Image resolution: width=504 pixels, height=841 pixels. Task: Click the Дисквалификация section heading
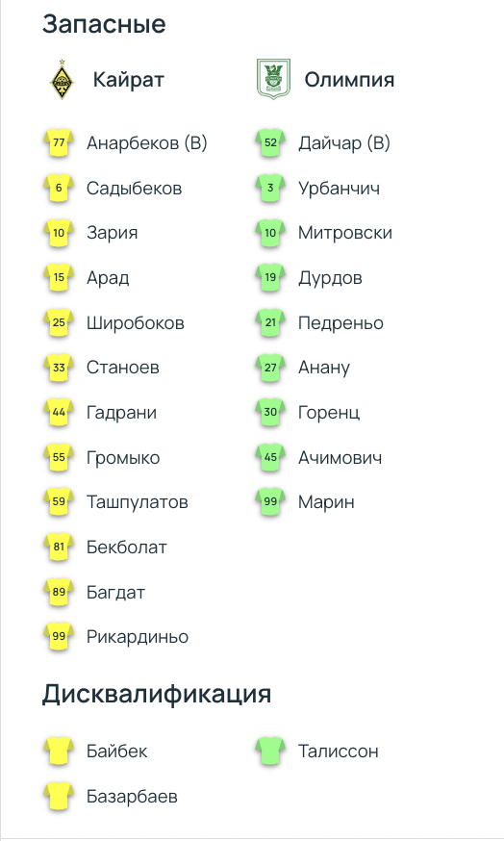(x=157, y=694)
